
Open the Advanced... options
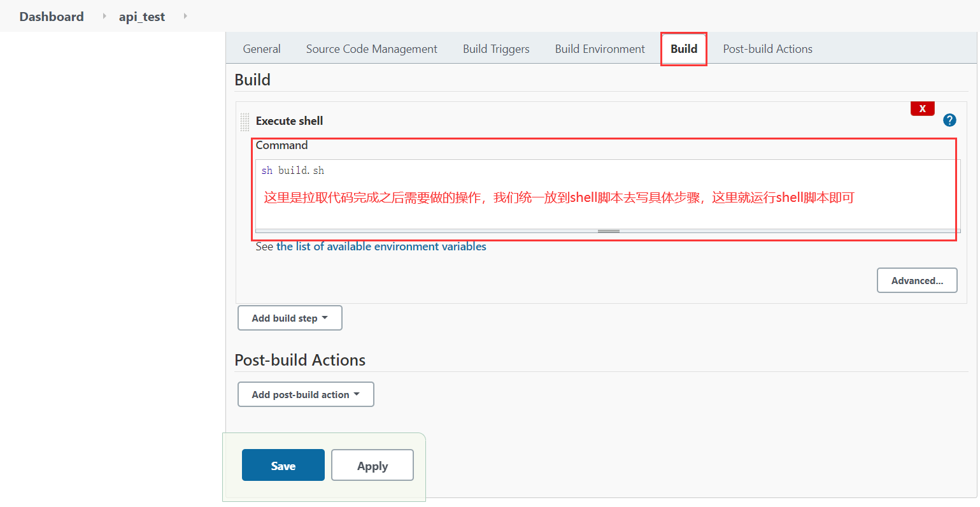(x=917, y=280)
